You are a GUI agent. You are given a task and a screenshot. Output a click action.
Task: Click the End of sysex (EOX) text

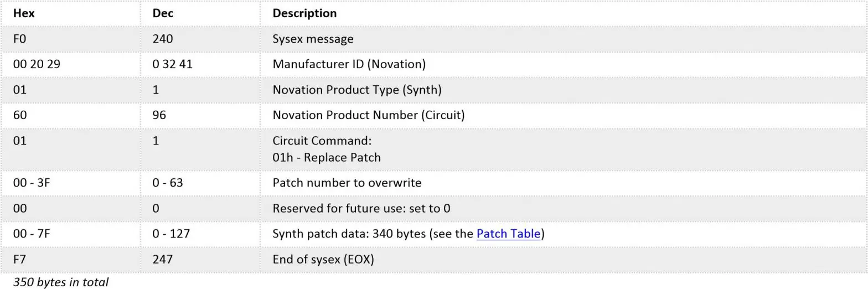click(x=323, y=259)
